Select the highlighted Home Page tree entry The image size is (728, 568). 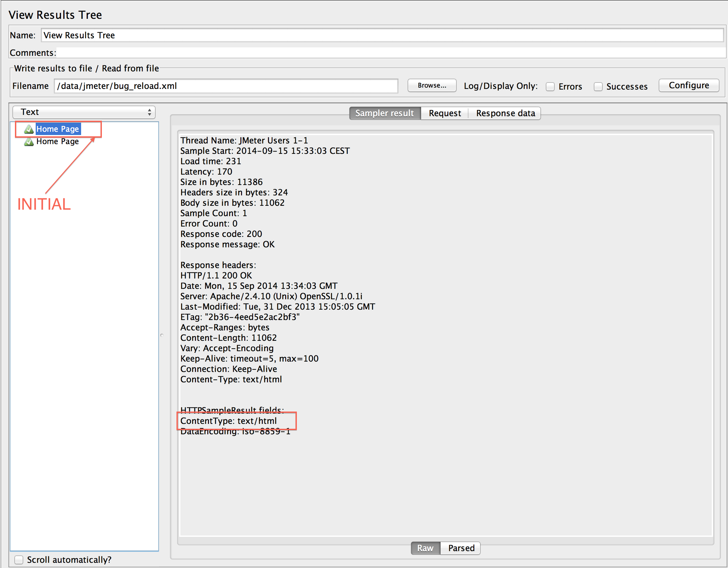click(58, 129)
